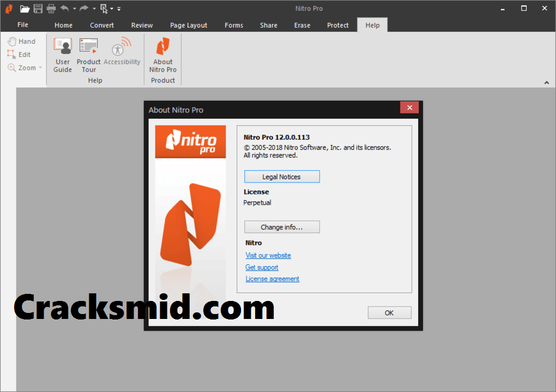The height and width of the screenshot is (392, 556).
Task: Pick the Select tool in quick access toolbar
Action: coord(104,9)
